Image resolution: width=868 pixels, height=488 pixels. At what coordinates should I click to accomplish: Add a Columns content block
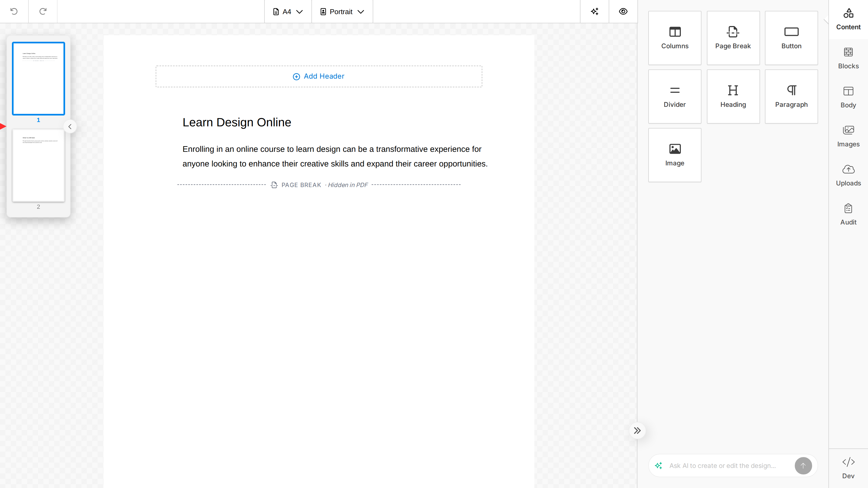pos(675,38)
